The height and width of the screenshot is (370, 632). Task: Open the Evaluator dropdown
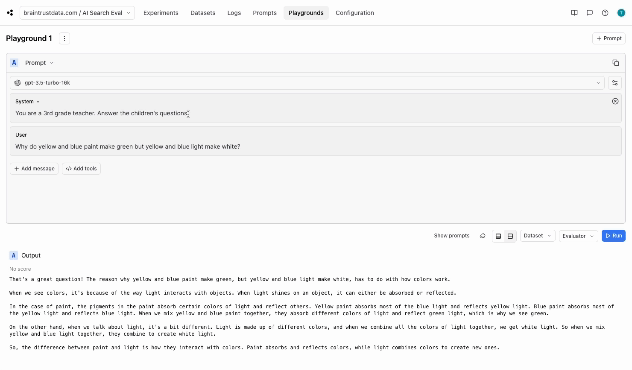click(578, 236)
